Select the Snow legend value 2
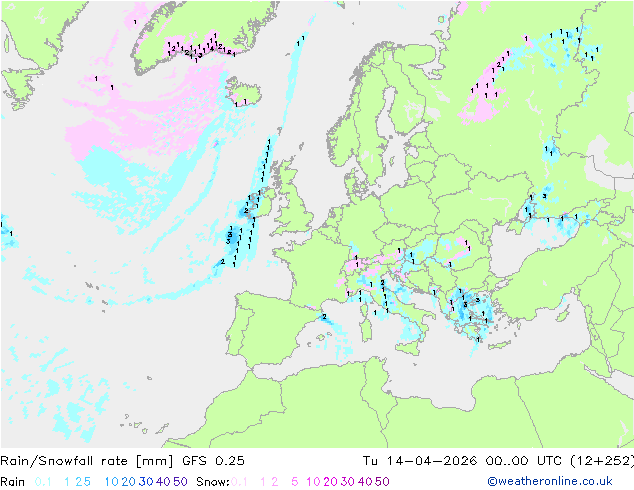This screenshot has height=490, width=634. click(275, 482)
